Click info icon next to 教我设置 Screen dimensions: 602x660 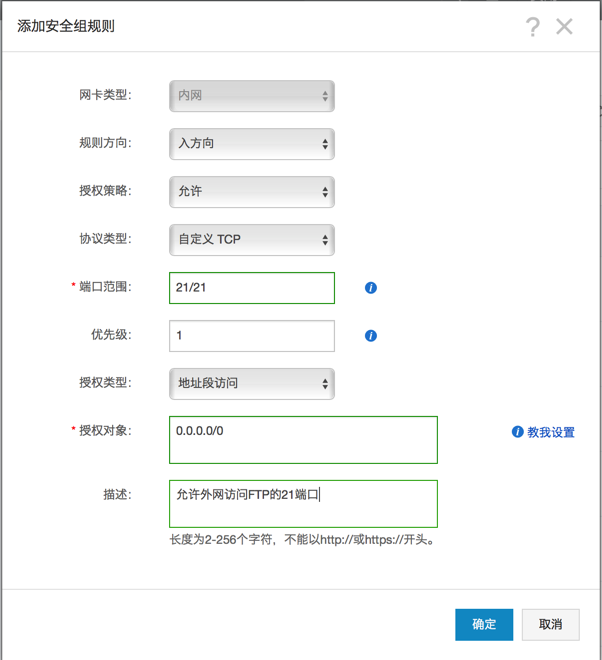517,432
